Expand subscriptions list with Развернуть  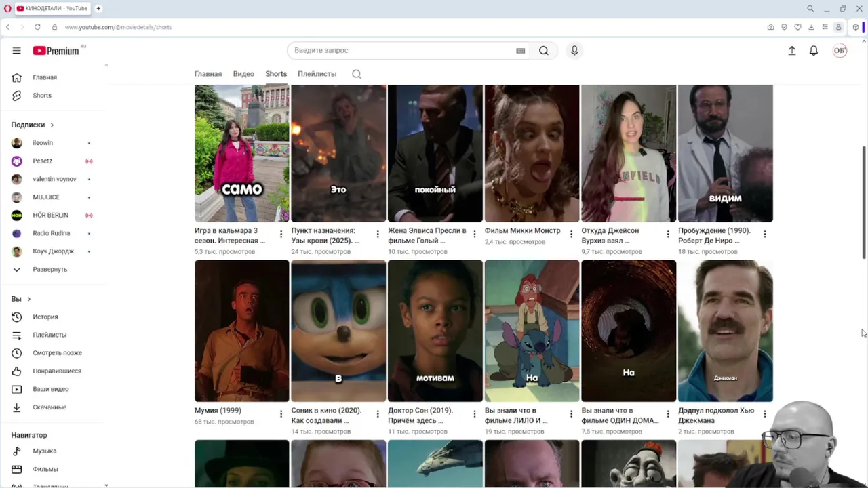(x=52, y=269)
